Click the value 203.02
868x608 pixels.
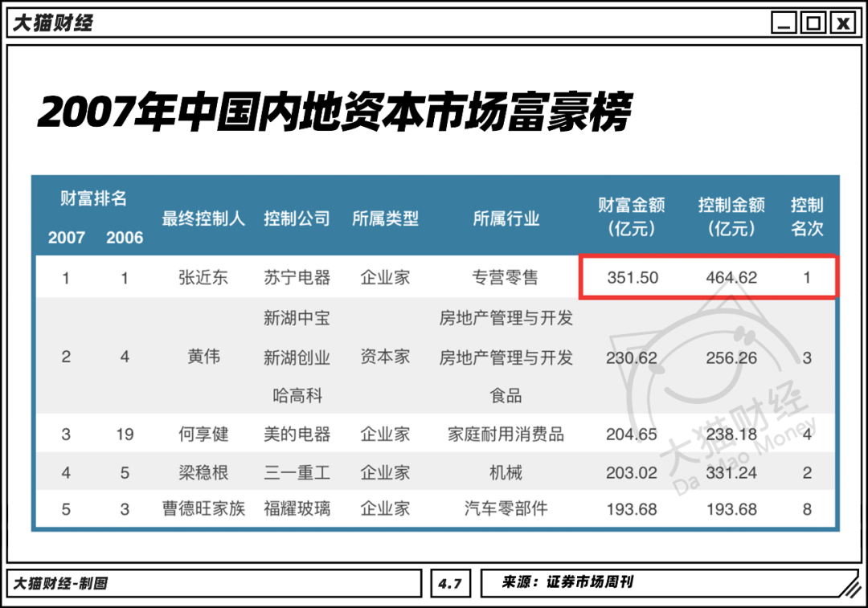pos(632,472)
